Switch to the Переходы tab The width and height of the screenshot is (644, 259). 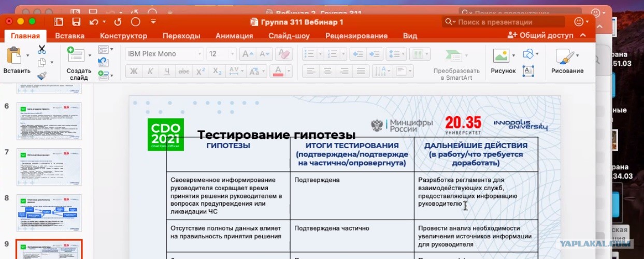pyautogui.click(x=181, y=36)
